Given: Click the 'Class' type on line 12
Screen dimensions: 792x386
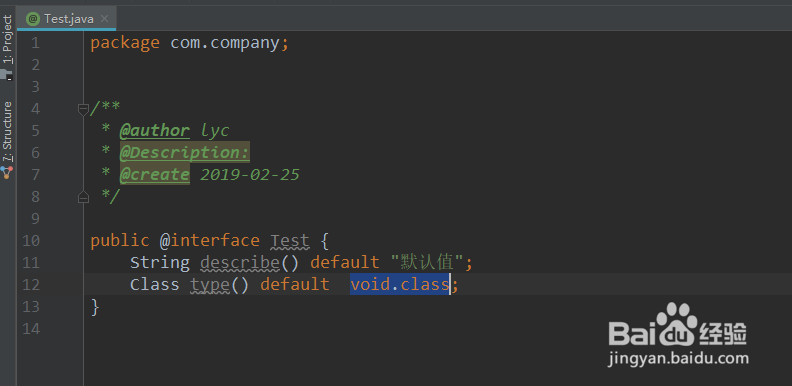Looking at the screenshot, I should [x=155, y=284].
